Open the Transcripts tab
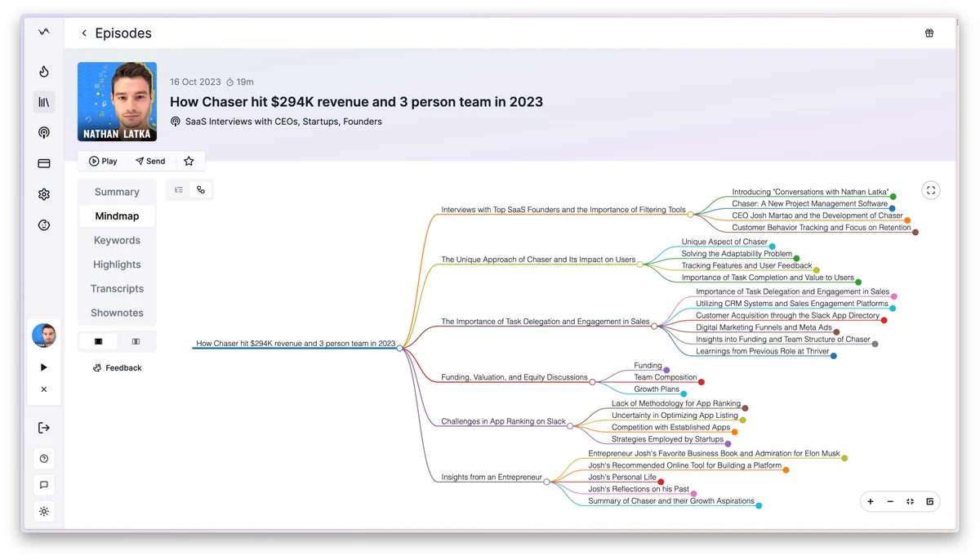The height and width of the screenshot is (560, 980). click(x=117, y=288)
